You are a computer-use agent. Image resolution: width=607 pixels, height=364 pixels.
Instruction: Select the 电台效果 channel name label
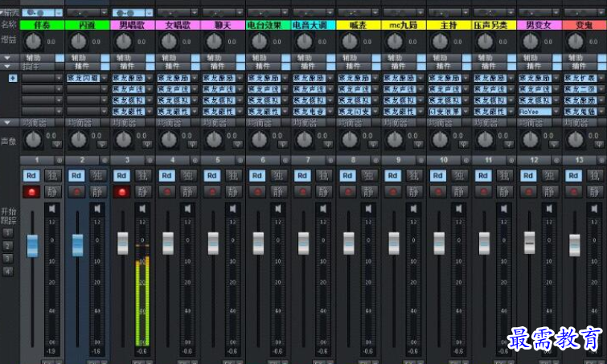click(269, 25)
